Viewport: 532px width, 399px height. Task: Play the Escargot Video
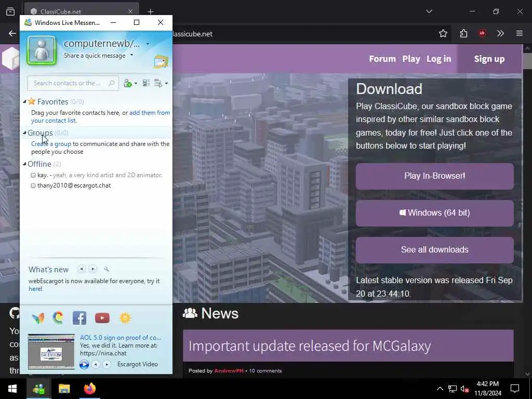click(x=84, y=364)
